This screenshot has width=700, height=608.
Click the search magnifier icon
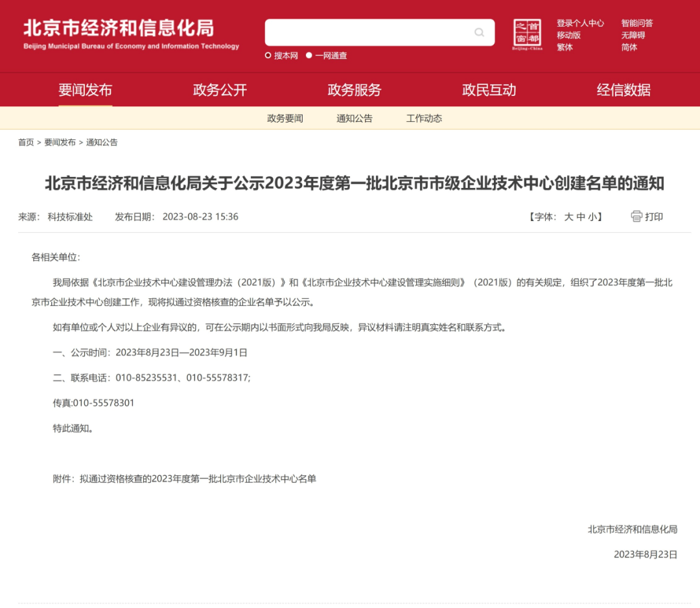click(479, 32)
